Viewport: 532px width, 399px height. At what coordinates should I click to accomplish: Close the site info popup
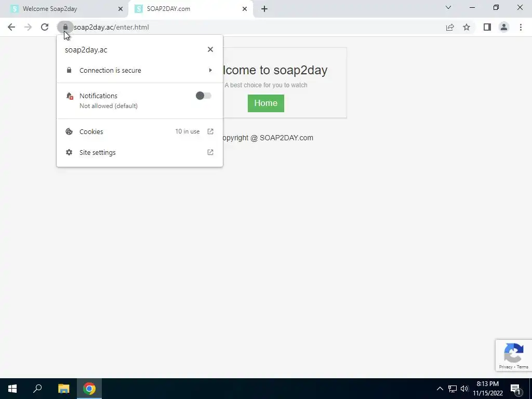pyautogui.click(x=210, y=49)
